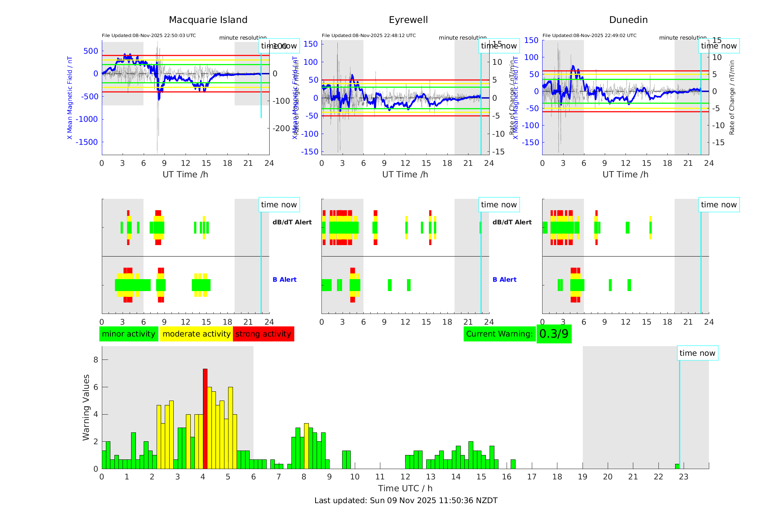
Task: Click the Eyrewell dB/dT Alert label
Action: coord(512,222)
